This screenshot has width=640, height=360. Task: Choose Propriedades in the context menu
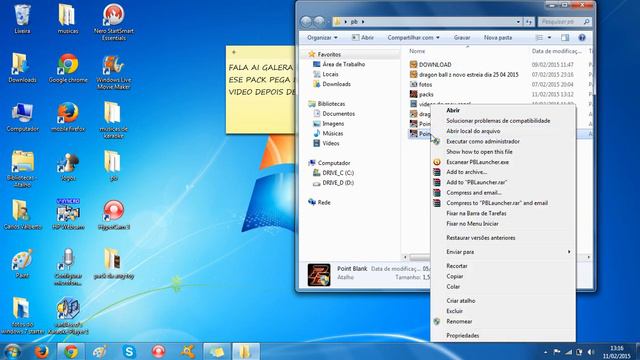tap(503, 336)
